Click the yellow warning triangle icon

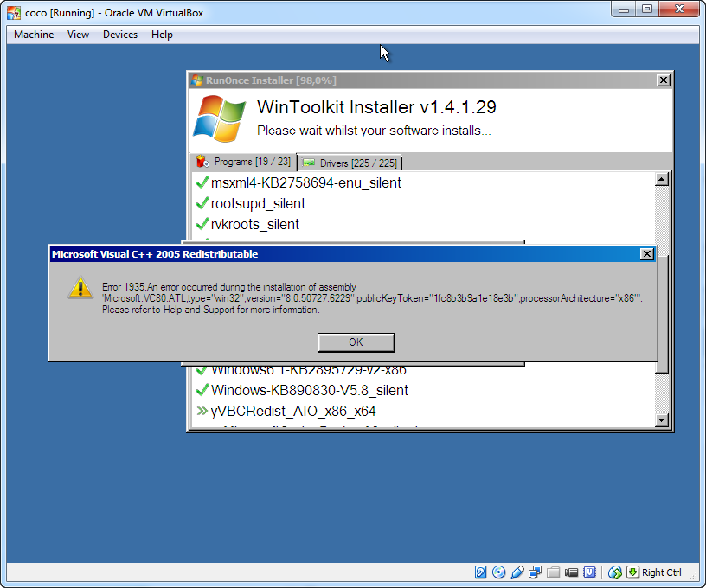coord(80,287)
